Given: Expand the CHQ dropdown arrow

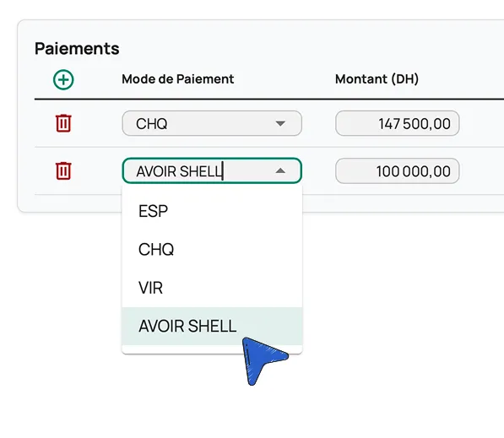Looking at the screenshot, I should pos(280,123).
